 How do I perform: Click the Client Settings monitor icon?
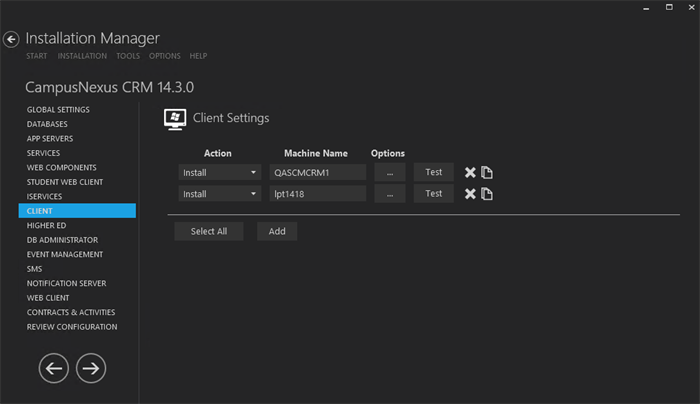pos(175,119)
